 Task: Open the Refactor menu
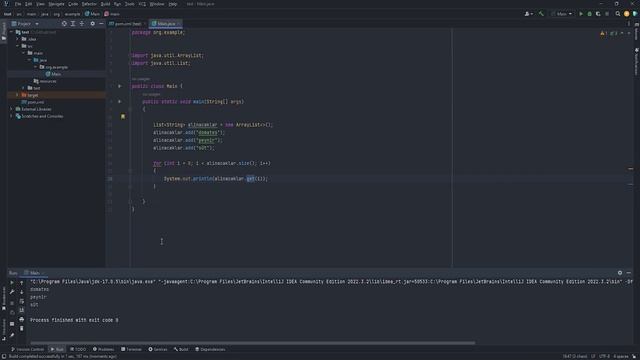89,4
